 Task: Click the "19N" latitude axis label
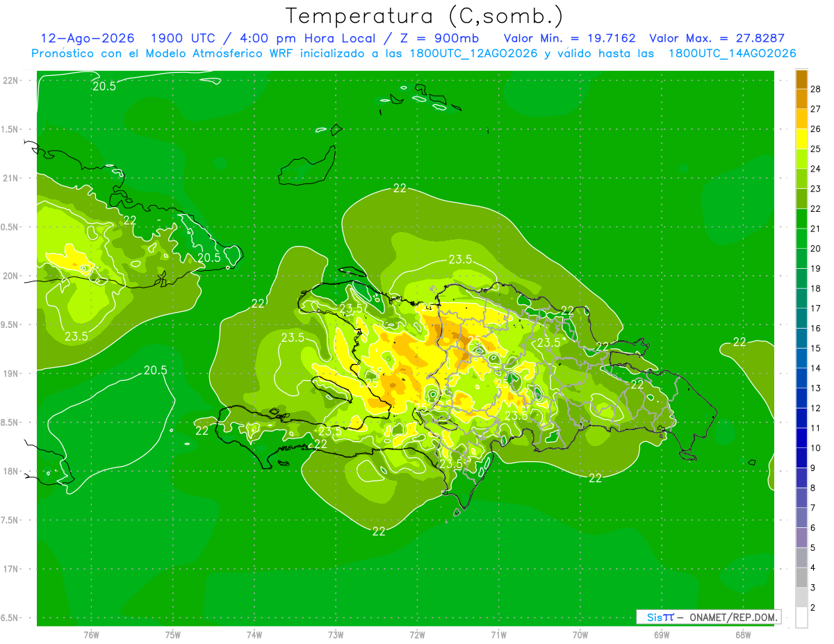[12, 373]
